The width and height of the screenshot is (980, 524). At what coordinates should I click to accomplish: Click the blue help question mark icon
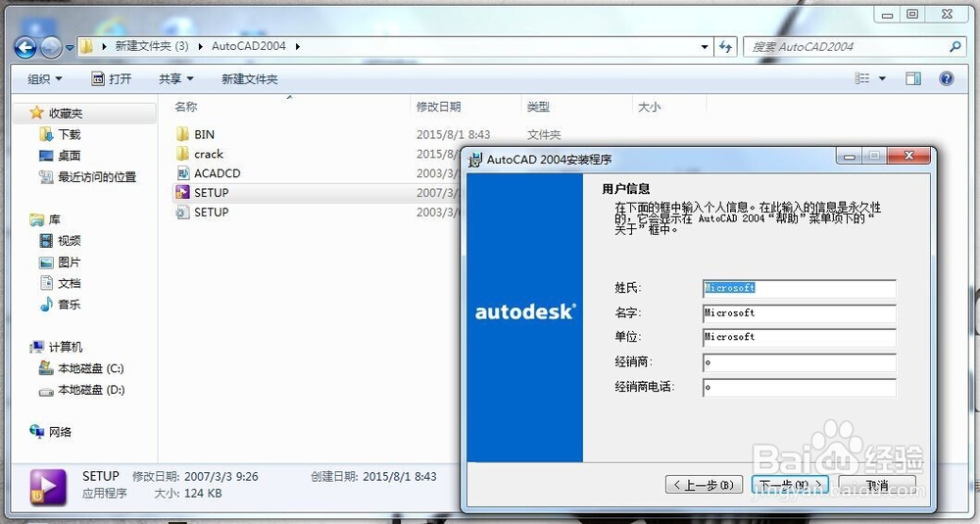[x=947, y=78]
